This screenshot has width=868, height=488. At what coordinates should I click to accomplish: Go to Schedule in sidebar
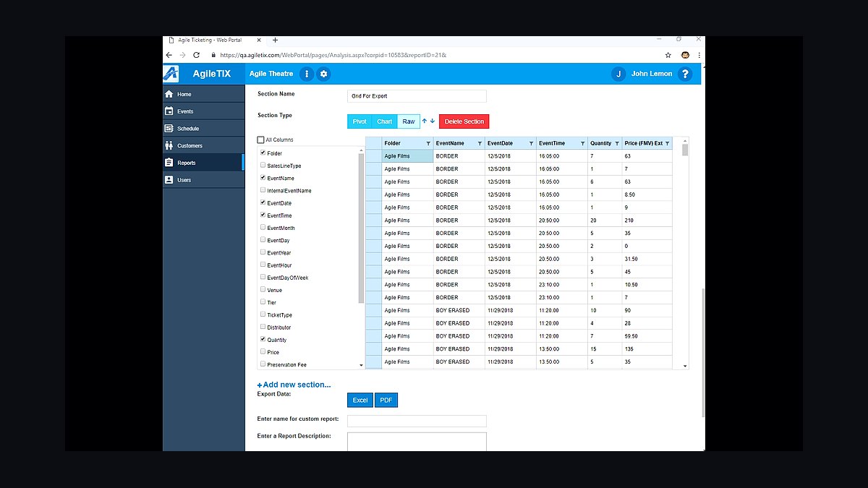point(203,129)
